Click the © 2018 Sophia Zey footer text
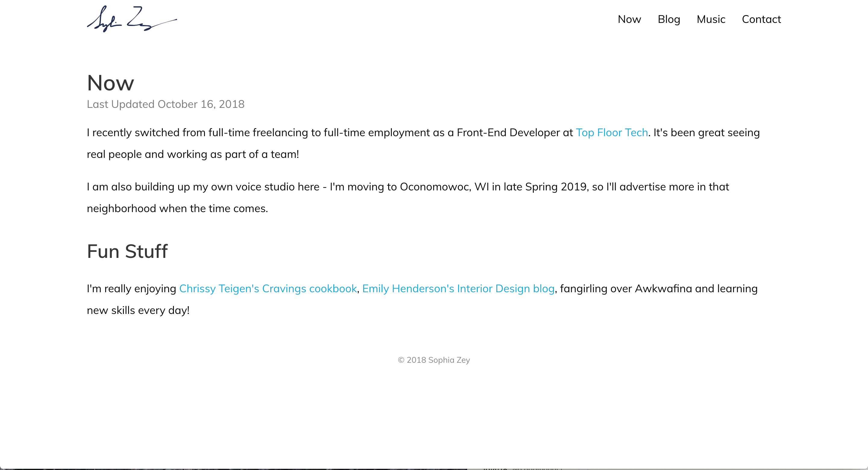868x470 pixels. [x=434, y=360]
